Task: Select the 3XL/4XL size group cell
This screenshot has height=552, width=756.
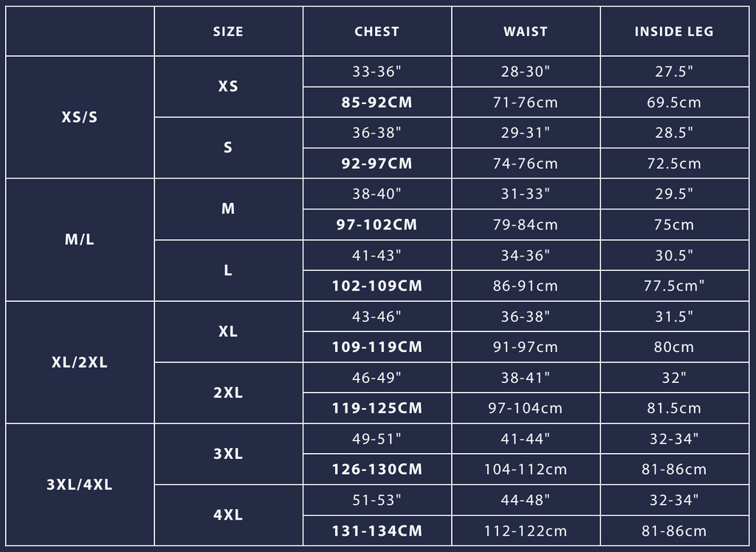Action: (x=80, y=485)
